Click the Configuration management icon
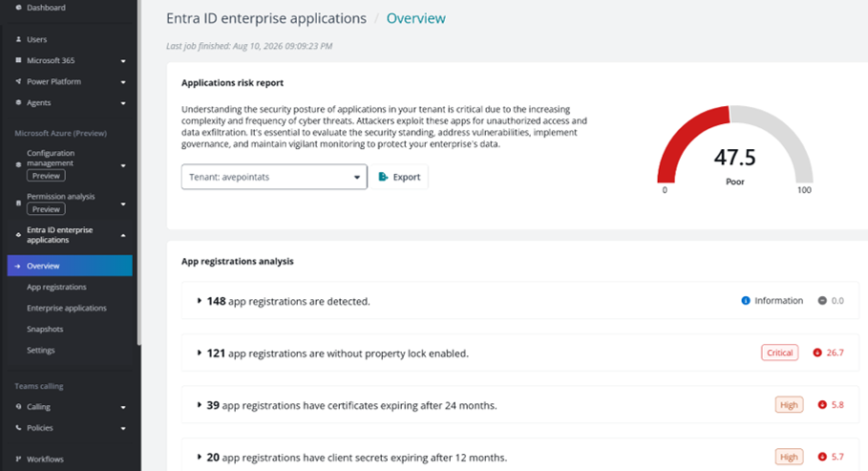 [x=18, y=164]
